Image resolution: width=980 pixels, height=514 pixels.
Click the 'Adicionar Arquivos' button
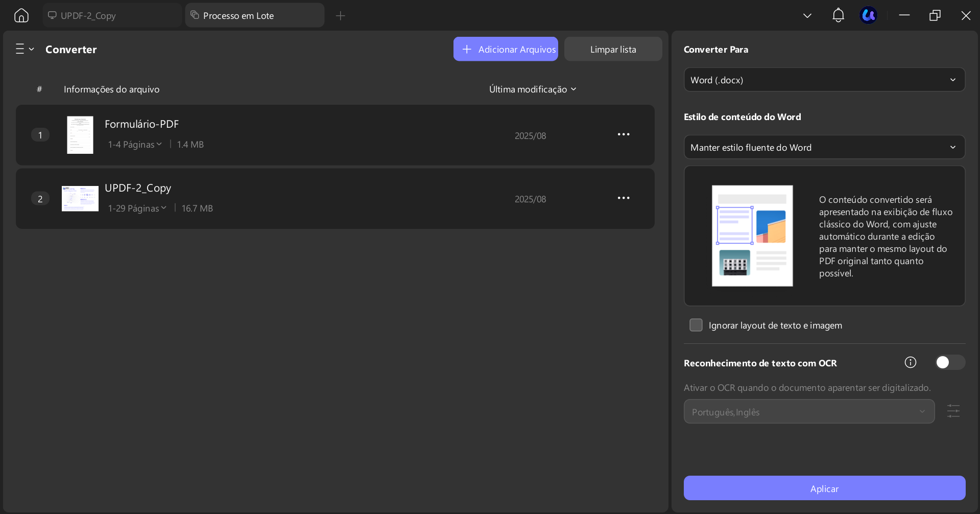(x=505, y=49)
